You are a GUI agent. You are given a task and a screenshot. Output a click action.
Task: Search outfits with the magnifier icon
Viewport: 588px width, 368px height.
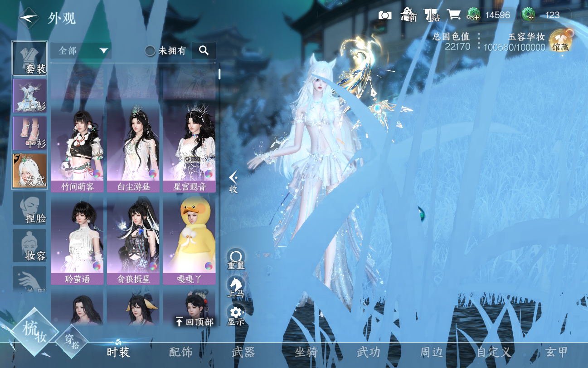coord(204,51)
